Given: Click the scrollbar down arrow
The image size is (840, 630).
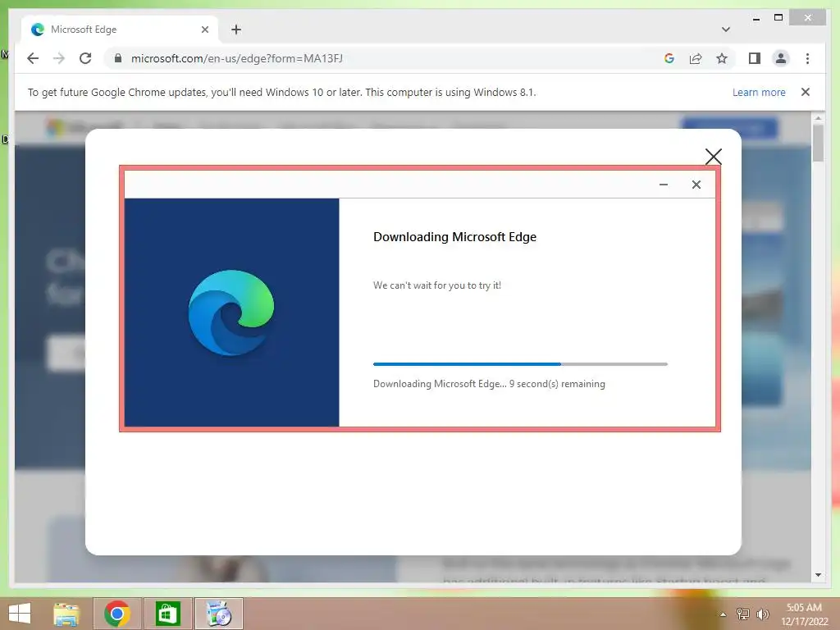Looking at the screenshot, I should 818,575.
